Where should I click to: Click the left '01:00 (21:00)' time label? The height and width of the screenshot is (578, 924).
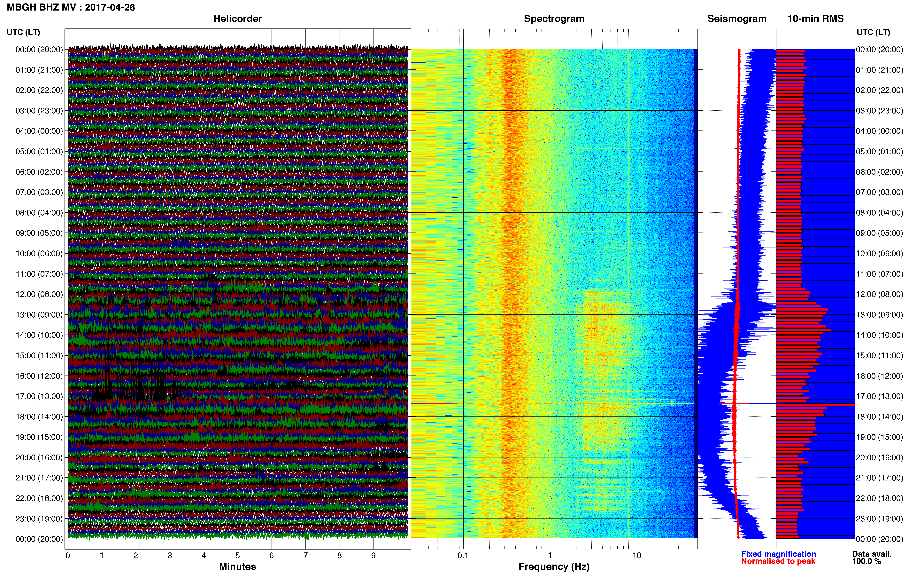pos(39,70)
